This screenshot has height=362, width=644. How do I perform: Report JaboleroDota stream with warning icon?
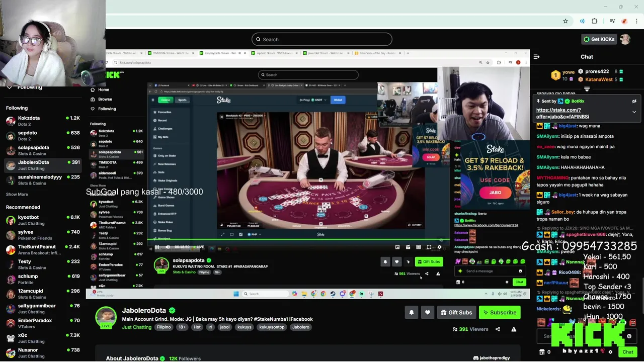click(514, 329)
